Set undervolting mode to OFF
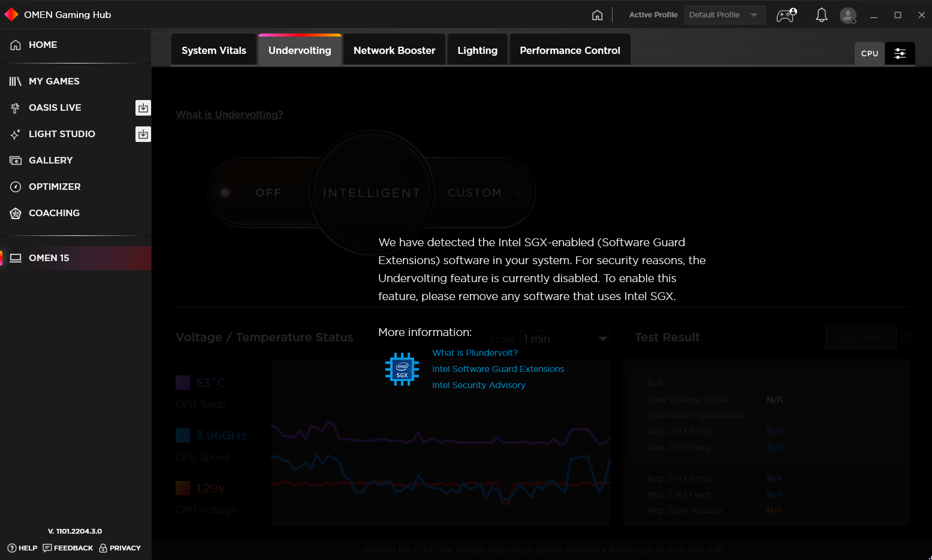The image size is (932, 560). pos(268,193)
